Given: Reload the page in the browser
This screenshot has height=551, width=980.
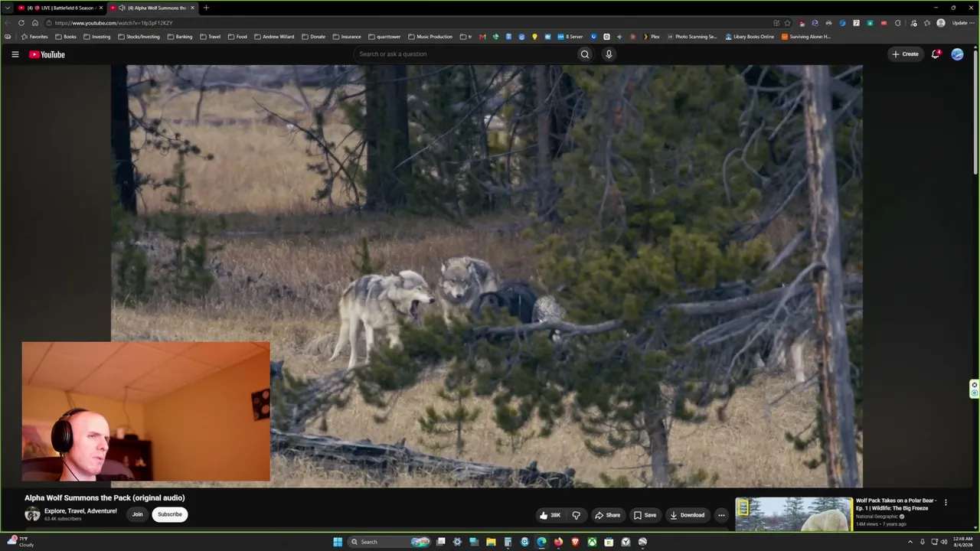Looking at the screenshot, I should tap(21, 23).
